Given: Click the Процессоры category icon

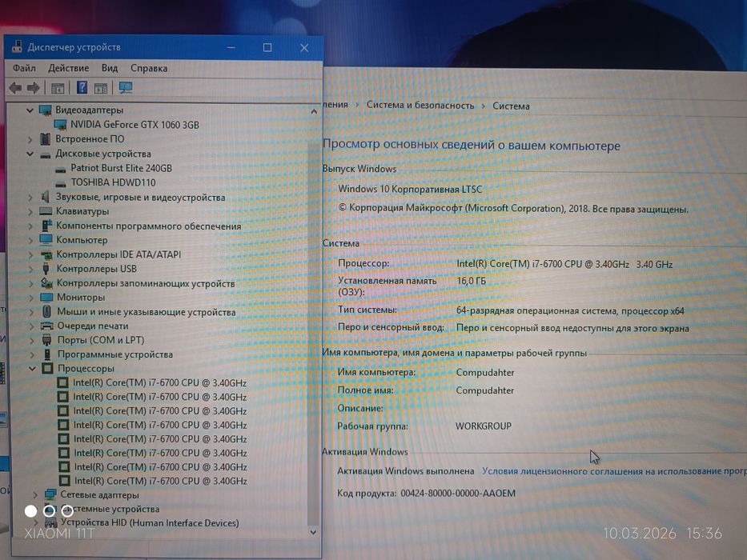Looking at the screenshot, I should pos(47,368).
